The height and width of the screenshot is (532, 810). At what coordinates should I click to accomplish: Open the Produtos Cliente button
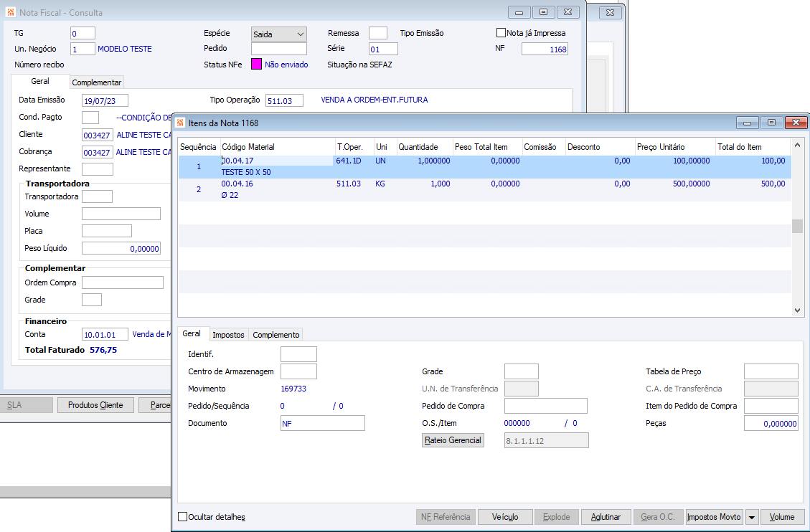95,405
